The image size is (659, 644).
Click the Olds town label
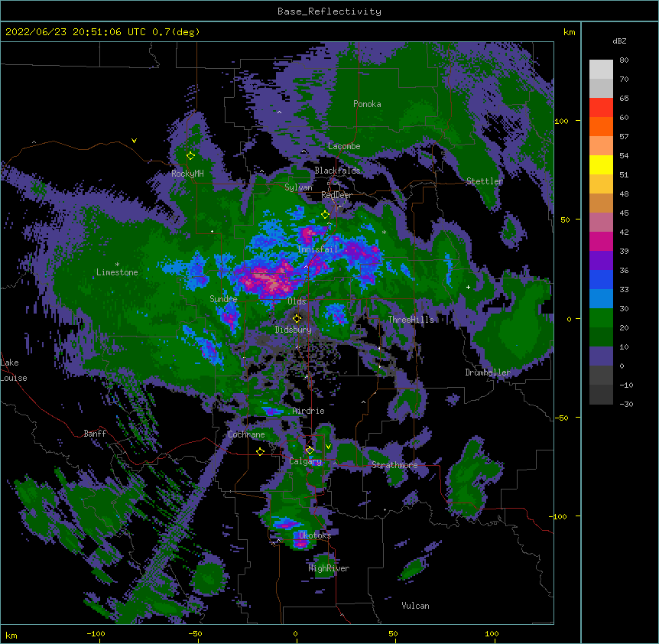click(297, 301)
